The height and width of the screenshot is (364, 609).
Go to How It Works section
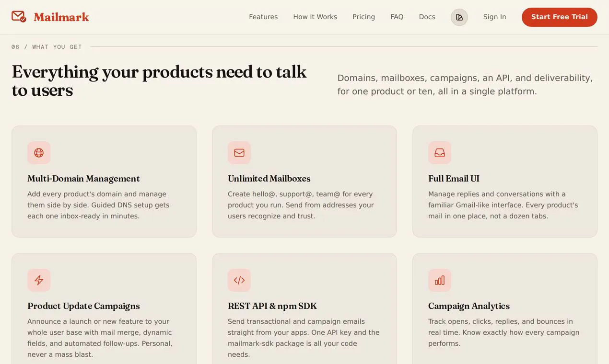[x=315, y=17]
